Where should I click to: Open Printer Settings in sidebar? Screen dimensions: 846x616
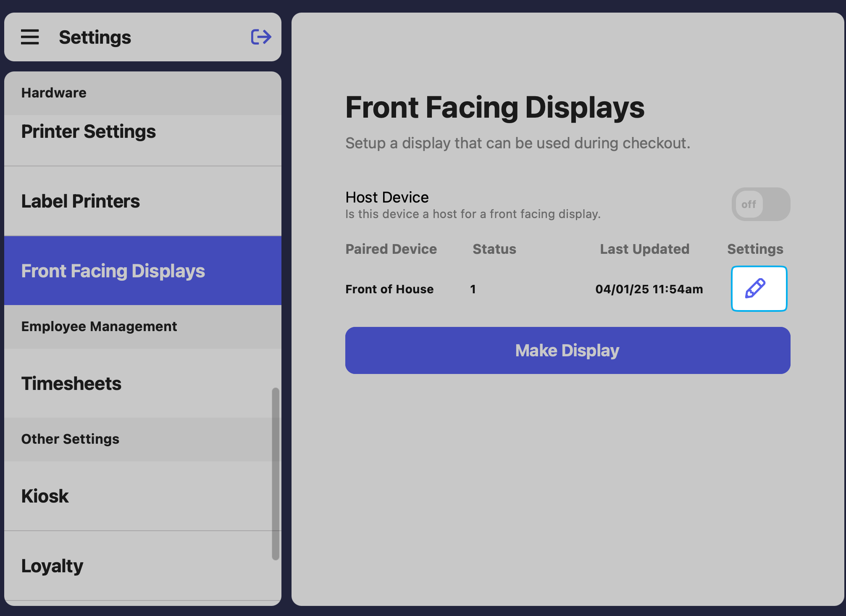[89, 132]
